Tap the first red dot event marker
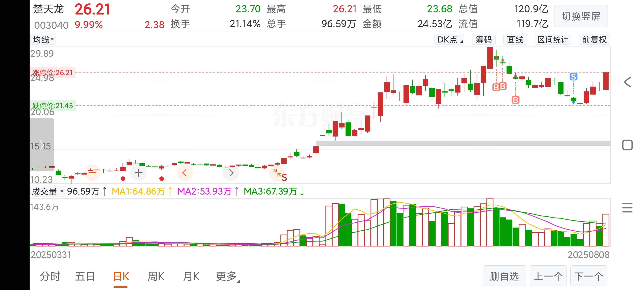644x290 pixels. pos(123,179)
